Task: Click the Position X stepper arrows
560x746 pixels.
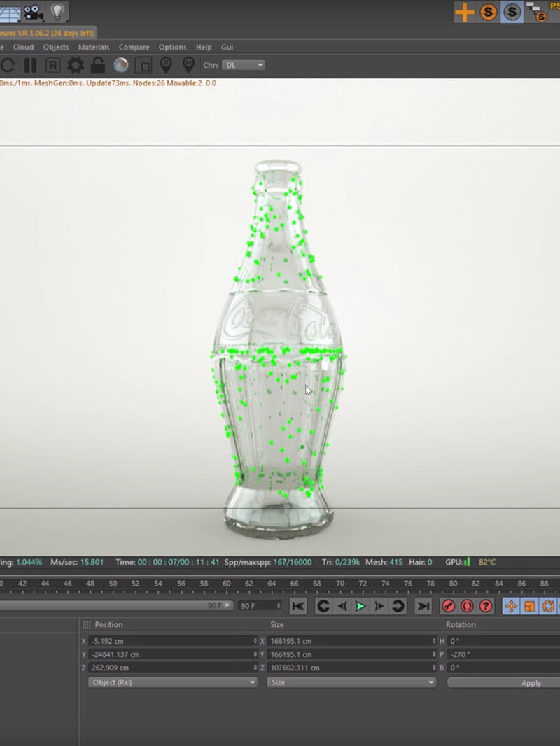Action: pyautogui.click(x=255, y=641)
